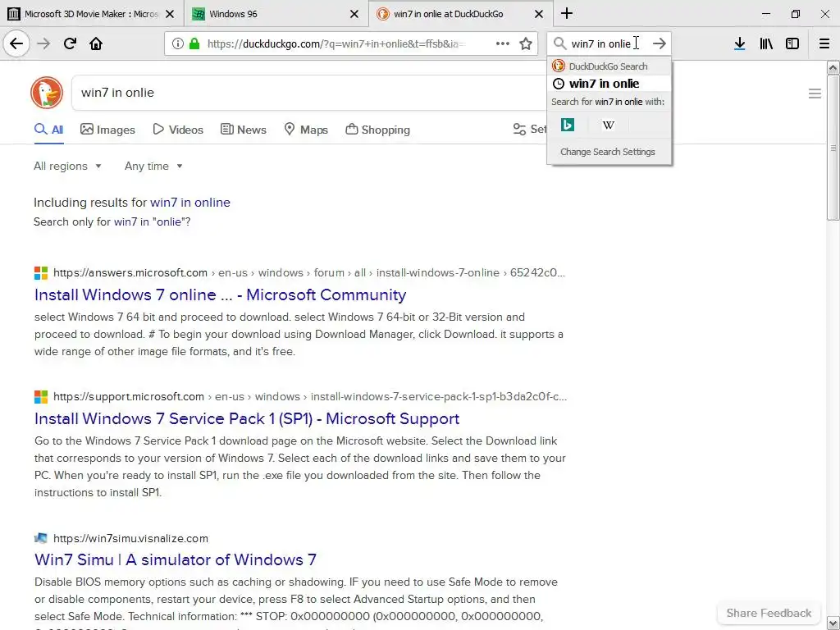840x630 pixels.
Task: Open the downloads panel
Action: click(739, 43)
